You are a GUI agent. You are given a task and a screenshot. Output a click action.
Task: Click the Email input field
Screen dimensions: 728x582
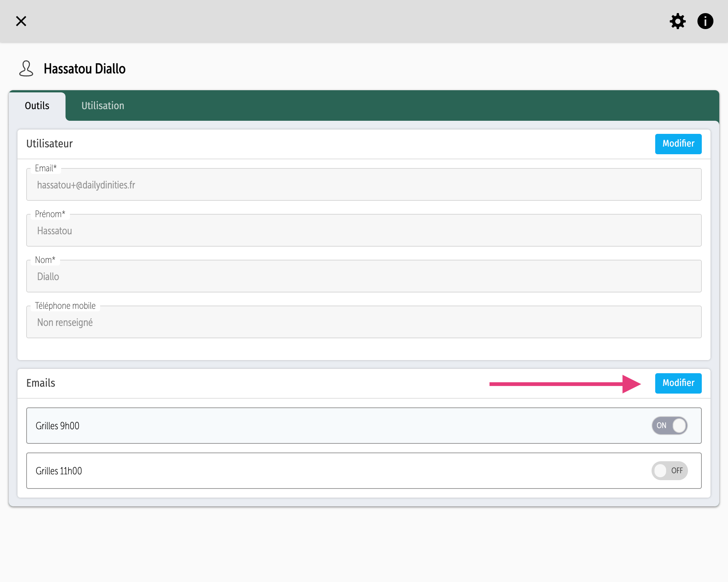pyautogui.click(x=364, y=185)
